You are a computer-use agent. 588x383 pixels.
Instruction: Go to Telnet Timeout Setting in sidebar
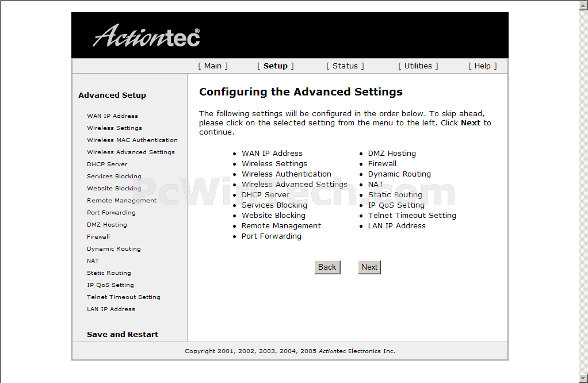point(124,297)
